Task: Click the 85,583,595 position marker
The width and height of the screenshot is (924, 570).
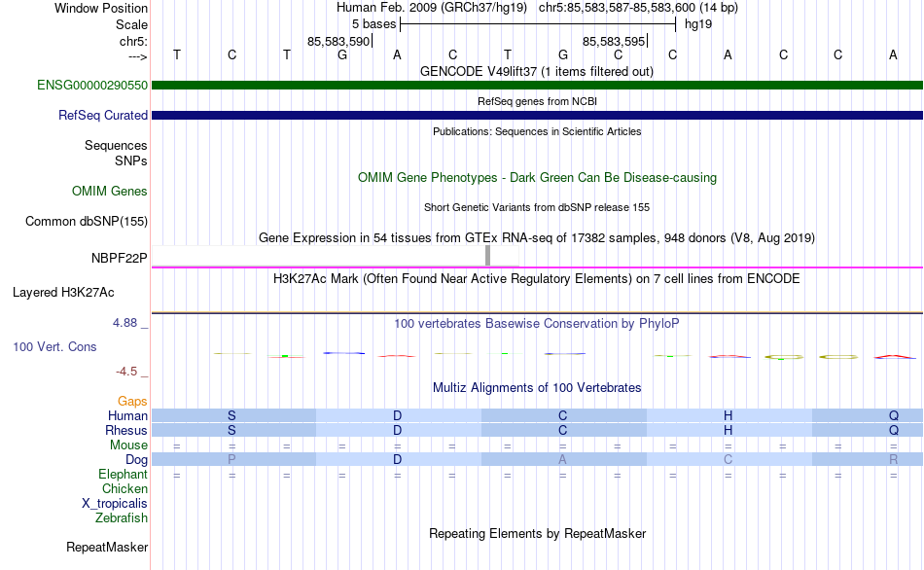Action: (614, 41)
